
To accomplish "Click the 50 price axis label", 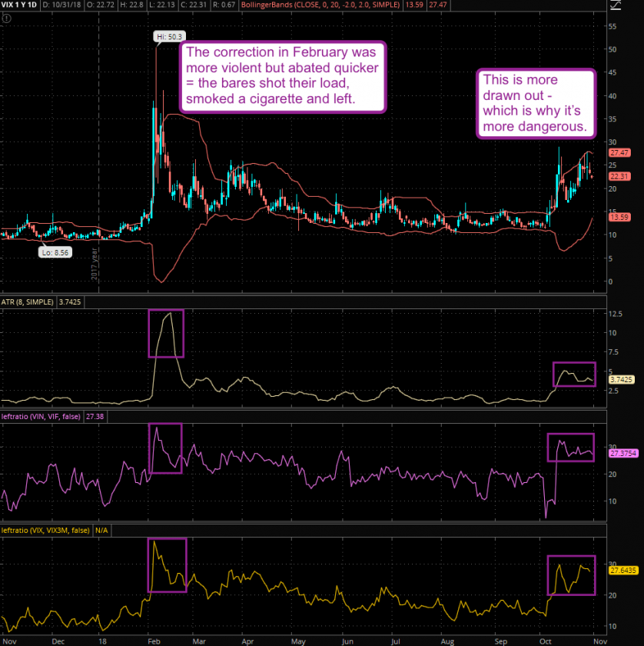I will 612,49.
